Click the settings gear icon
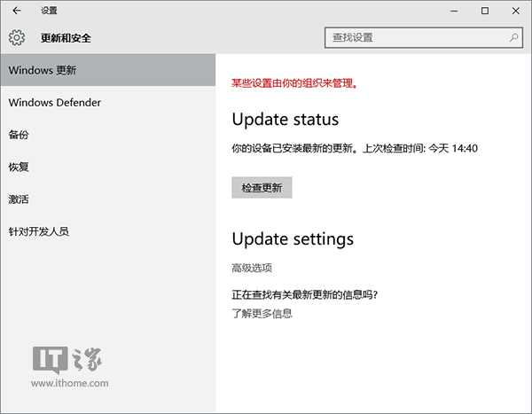The height and width of the screenshot is (414, 532). tap(17, 38)
